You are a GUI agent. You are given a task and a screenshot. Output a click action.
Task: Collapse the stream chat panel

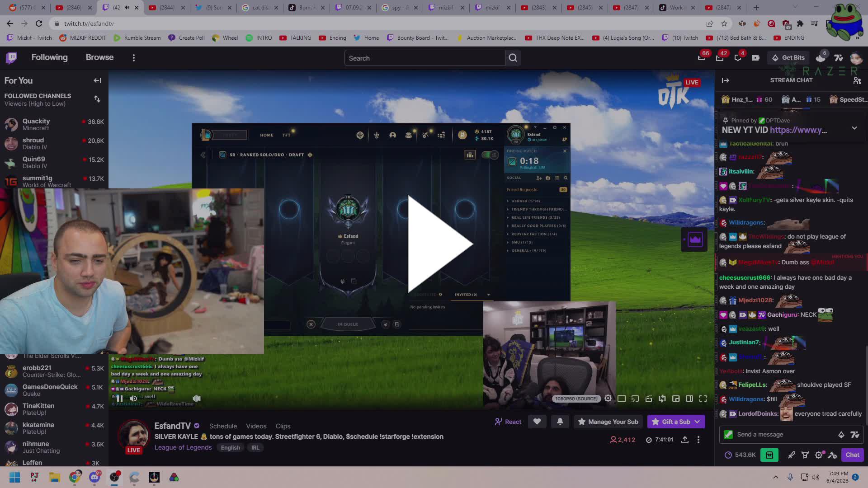pyautogui.click(x=726, y=80)
